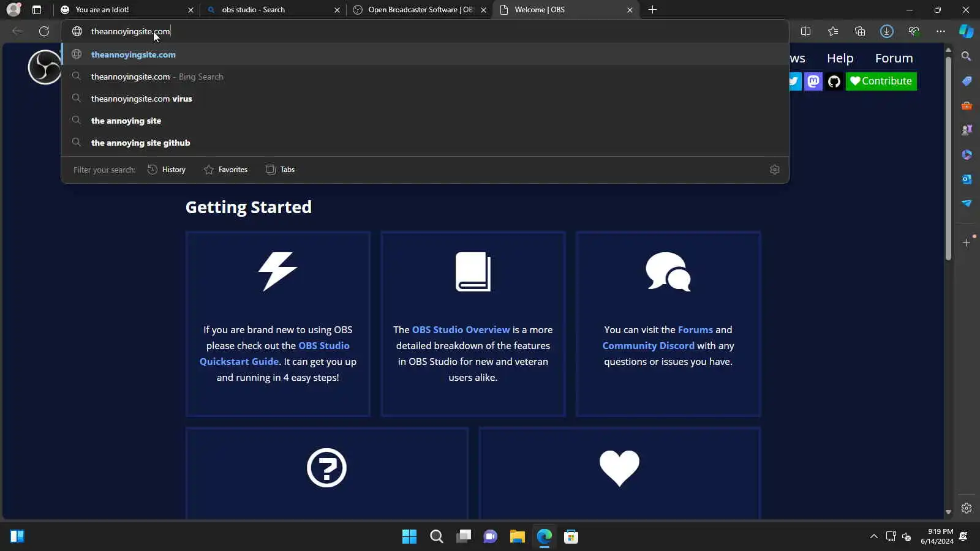The image size is (980, 551).
Task: Open Browser essentials heart-pulse icon
Action: pyautogui.click(x=914, y=31)
